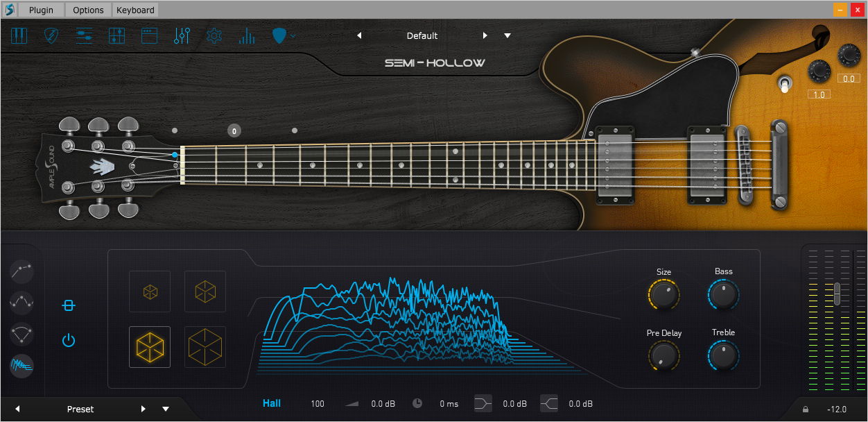
Task: Select the delay echo effect icon
Action: click(21, 334)
